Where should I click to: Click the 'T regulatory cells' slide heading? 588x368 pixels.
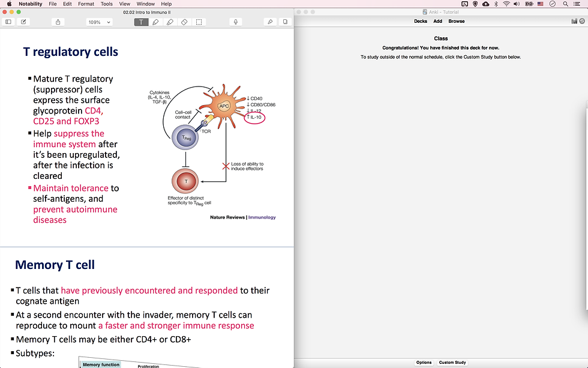tap(71, 52)
